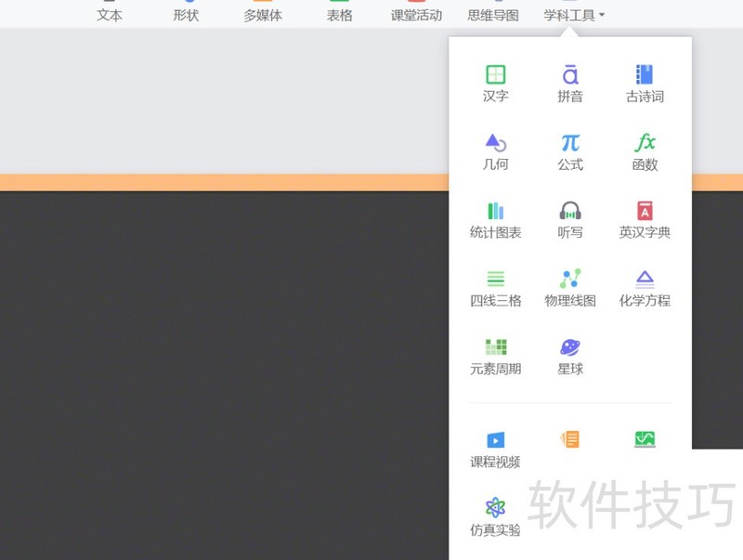Open the 英汉字典 dictionary tool

pyautogui.click(x=645, y=219)
